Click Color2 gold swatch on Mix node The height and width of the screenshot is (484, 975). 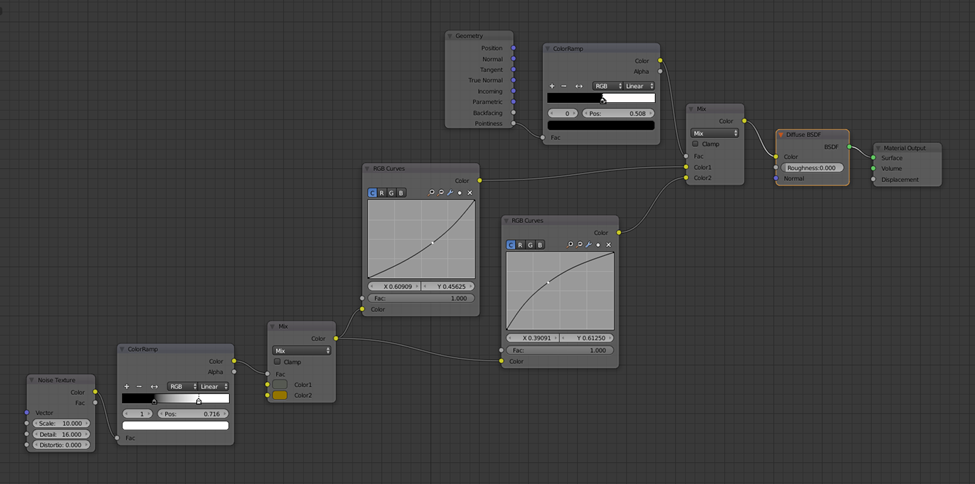[280, 395]
